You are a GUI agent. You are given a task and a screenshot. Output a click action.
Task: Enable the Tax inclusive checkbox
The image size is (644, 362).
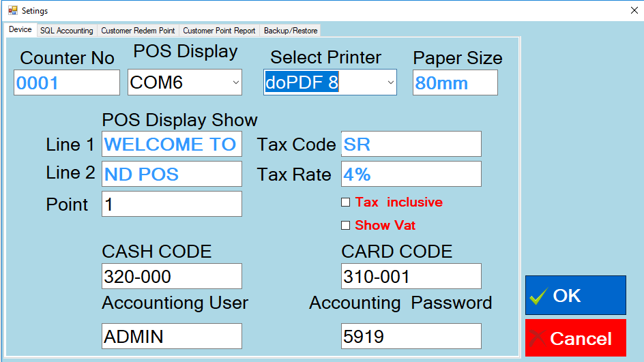pos(345,202)
